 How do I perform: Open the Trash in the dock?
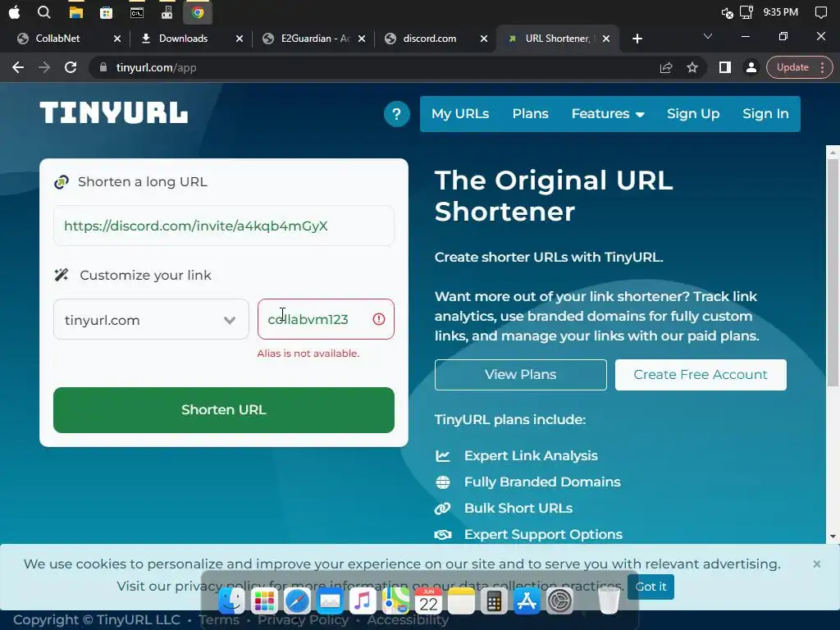click(x=609, y=600)
